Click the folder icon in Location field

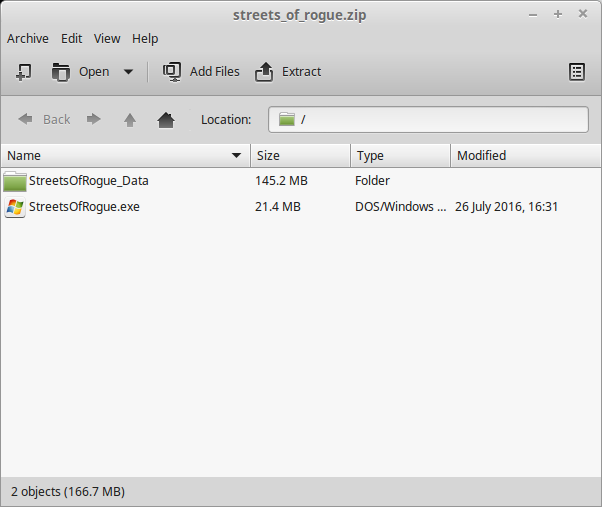(x=287, y=119)
